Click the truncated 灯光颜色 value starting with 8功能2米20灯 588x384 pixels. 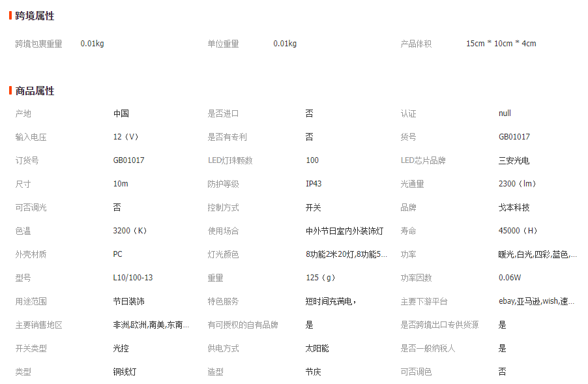pos(346,254)
